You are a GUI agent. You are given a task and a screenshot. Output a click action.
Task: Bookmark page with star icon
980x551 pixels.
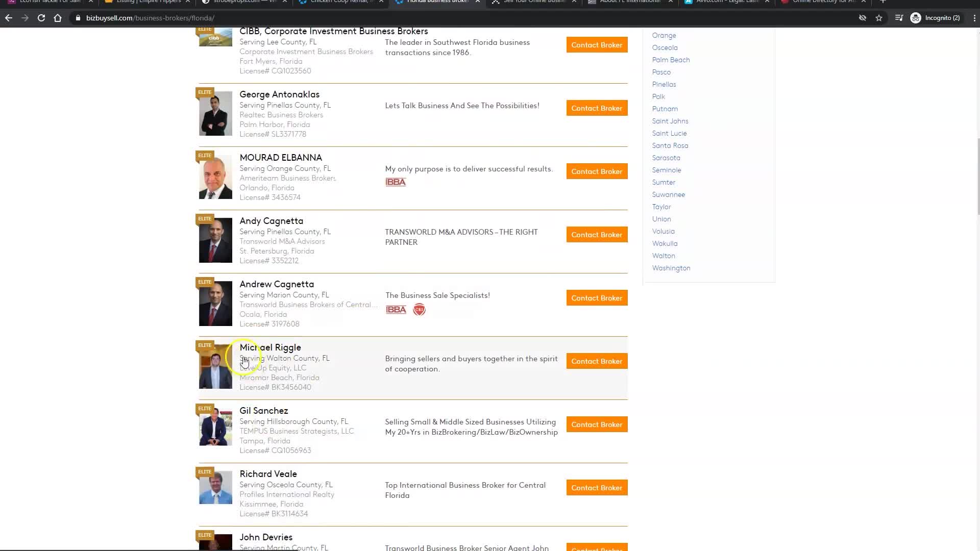[x=879, y=18]
